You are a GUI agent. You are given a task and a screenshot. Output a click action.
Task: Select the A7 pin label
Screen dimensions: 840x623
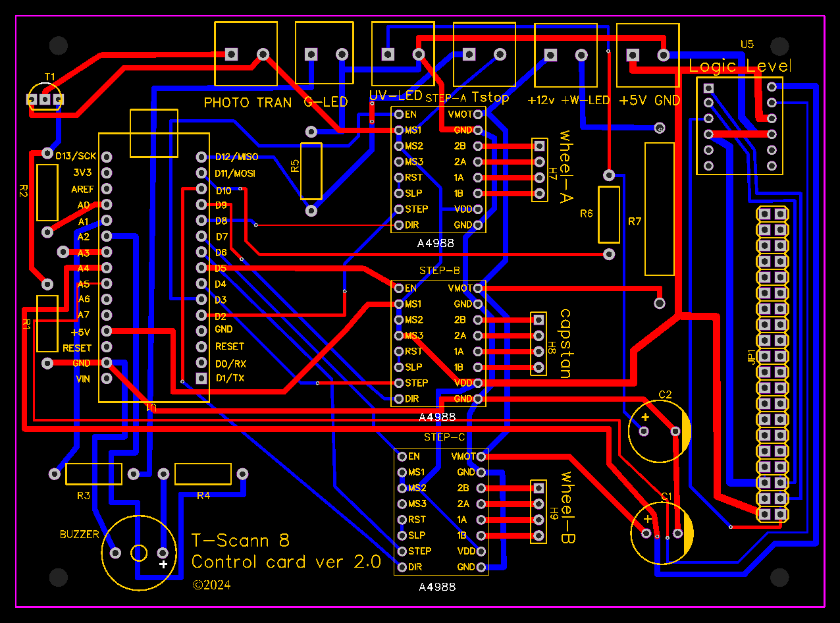tap(84, 315)
